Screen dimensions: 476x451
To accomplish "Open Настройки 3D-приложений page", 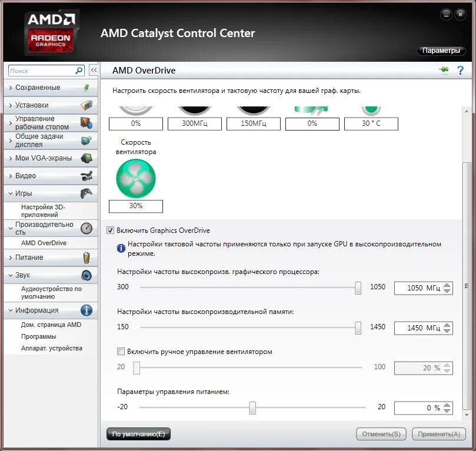I will [x=43, y=211].
